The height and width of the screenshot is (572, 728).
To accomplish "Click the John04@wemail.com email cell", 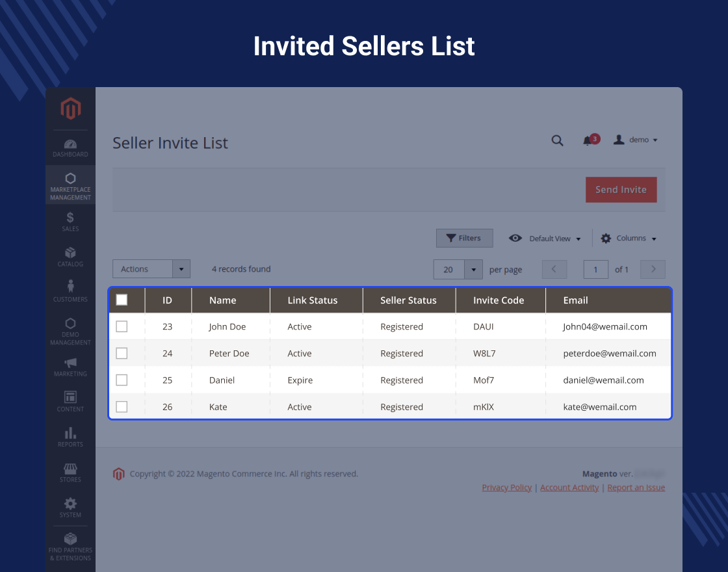I will [x=605, y=326].
